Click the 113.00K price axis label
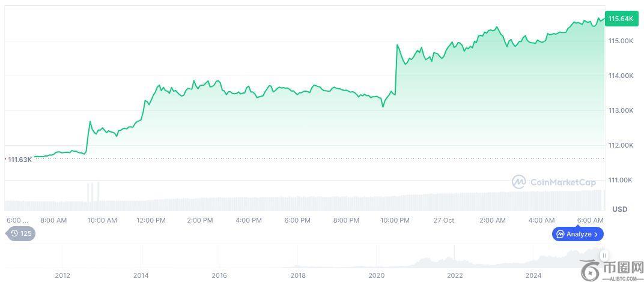The height and width of the screenshot is (282, 644). point(621,110)
